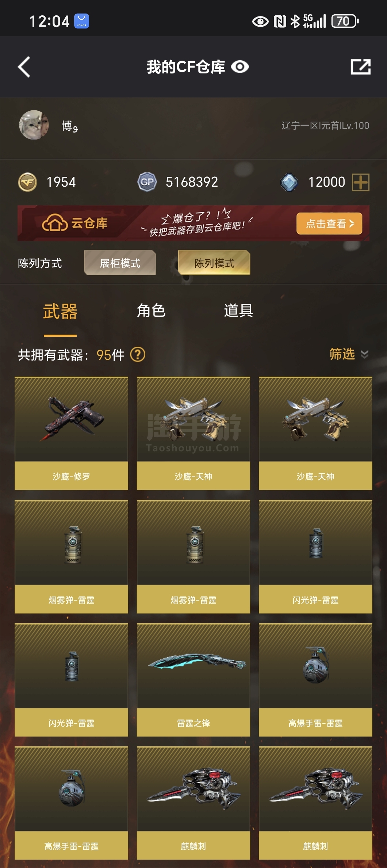Click the question mark help icon
This screenshot has height=868, width=387.
pyautogui.click(x=138, y=354)
